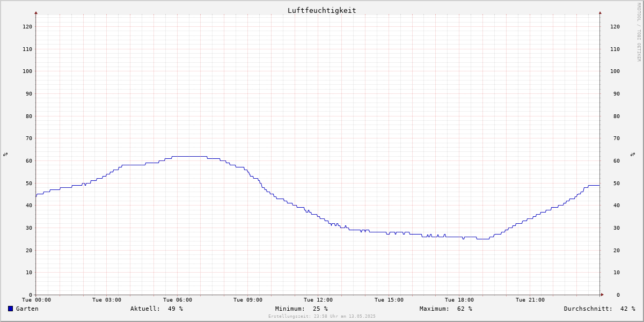Click the left axis value 60
The height and width of the screenshot is (322, 644).
point(29,160)
